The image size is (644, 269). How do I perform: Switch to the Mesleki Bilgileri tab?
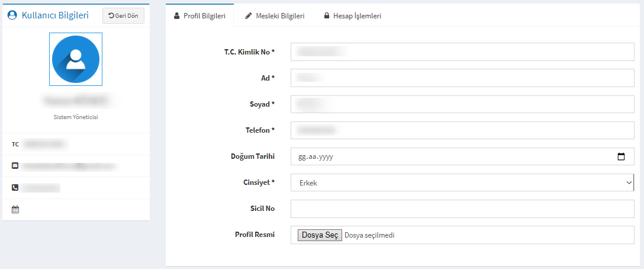pos(275,16)
